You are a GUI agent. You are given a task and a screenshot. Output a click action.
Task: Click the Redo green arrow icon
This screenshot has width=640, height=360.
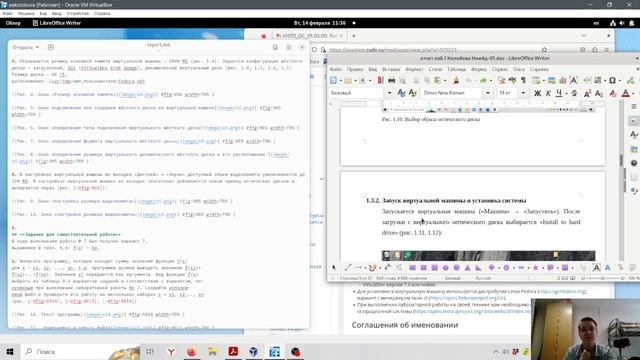(483, 80)
